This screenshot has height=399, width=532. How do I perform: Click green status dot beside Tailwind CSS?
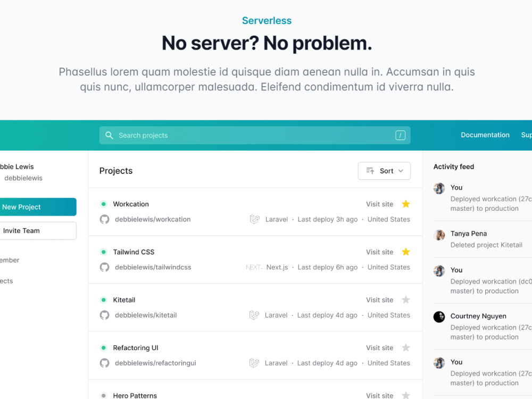click(104, 252)
